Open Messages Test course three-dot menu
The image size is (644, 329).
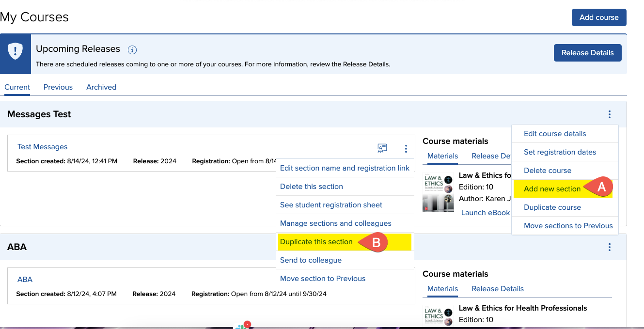tap(609, 114)
